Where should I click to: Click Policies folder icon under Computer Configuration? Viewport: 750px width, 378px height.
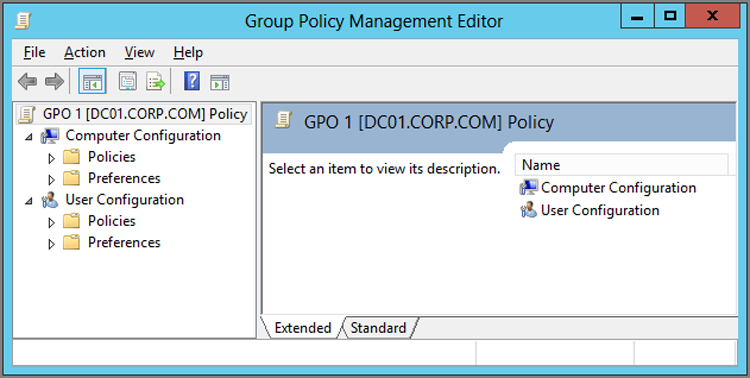click(72, 157)
